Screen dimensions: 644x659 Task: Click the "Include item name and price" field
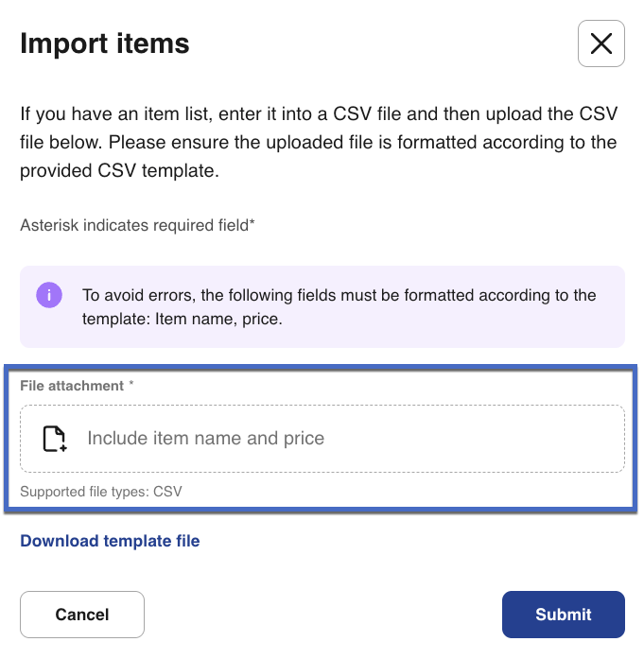[322, 439]
